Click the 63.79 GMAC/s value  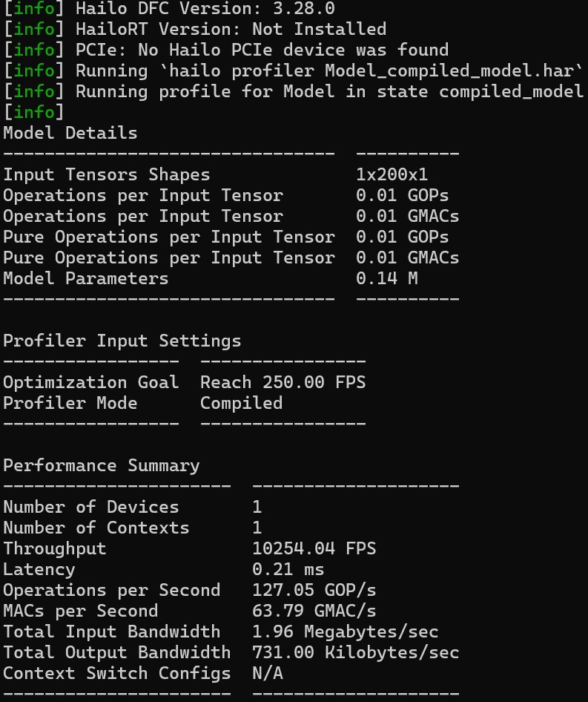[x=314, y=611]
